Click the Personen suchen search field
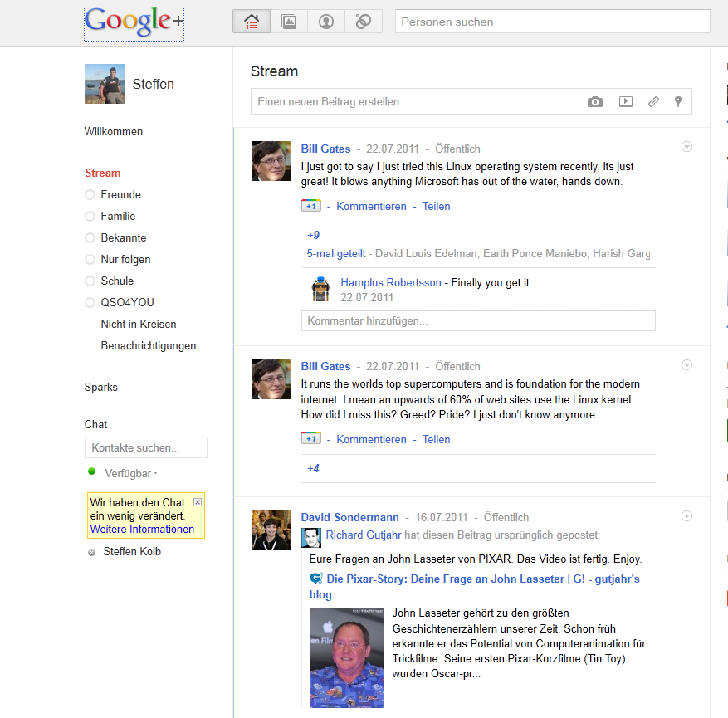 [x=552, y=22]
